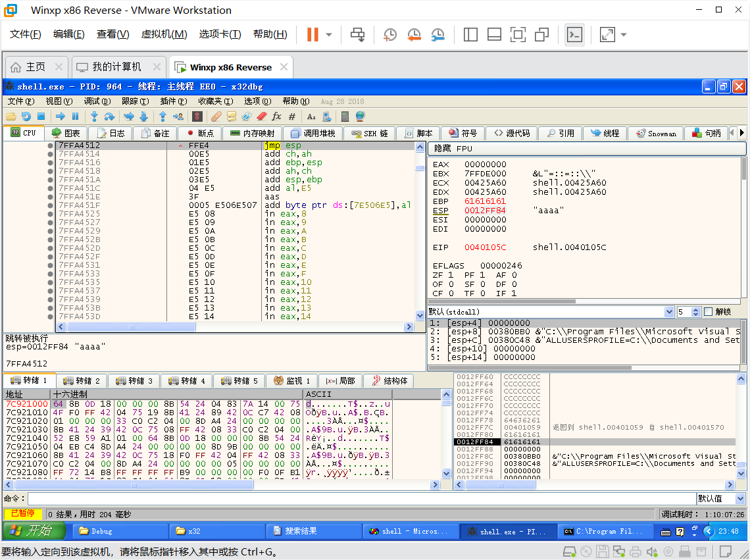750x560 pixels.
Task: Check the 解锁 checkbox
Action: [x=709, y=312]
